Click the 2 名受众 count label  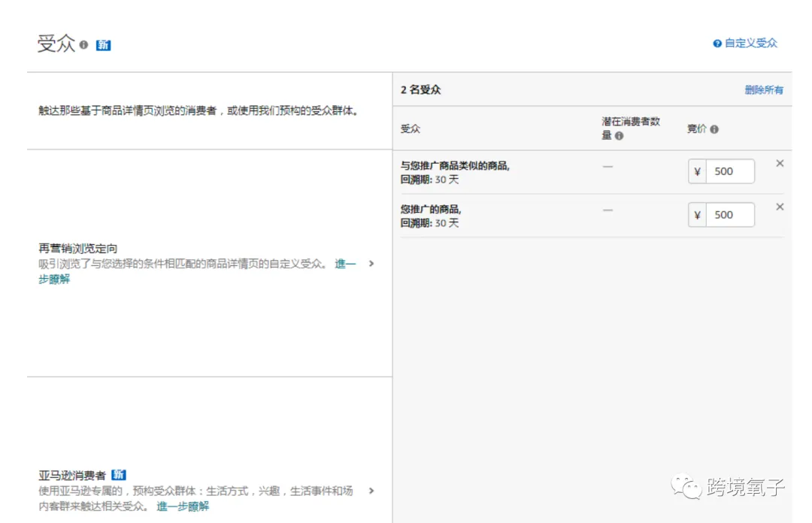pos(420,90)
